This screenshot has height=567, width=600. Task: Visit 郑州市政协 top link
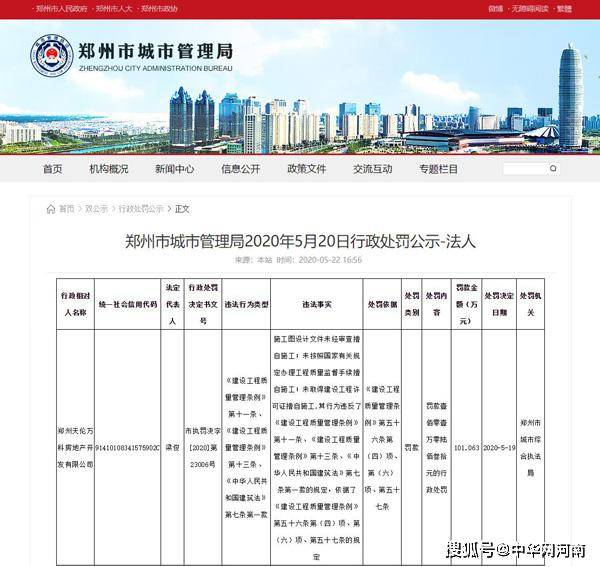coord(159,8)
